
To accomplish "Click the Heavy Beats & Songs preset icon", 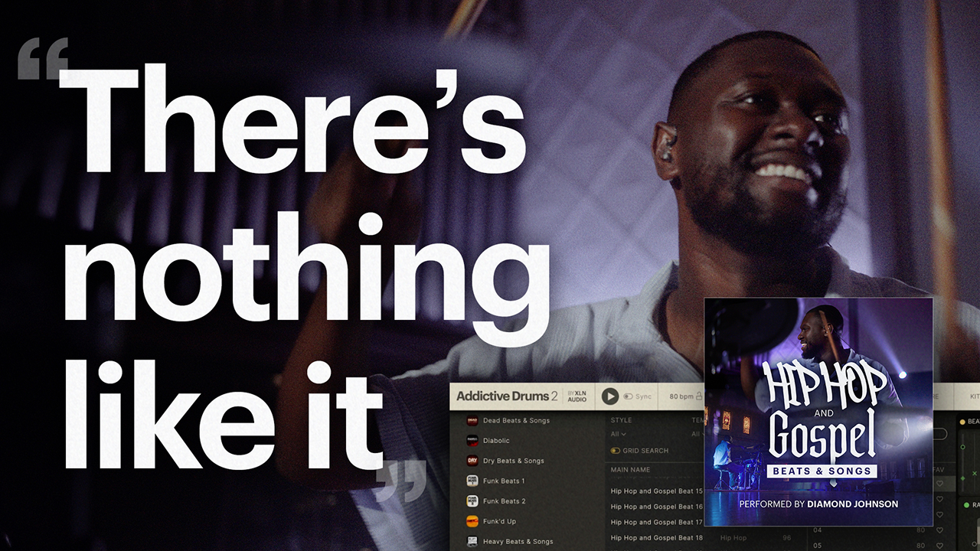I will tap(472, 542).
